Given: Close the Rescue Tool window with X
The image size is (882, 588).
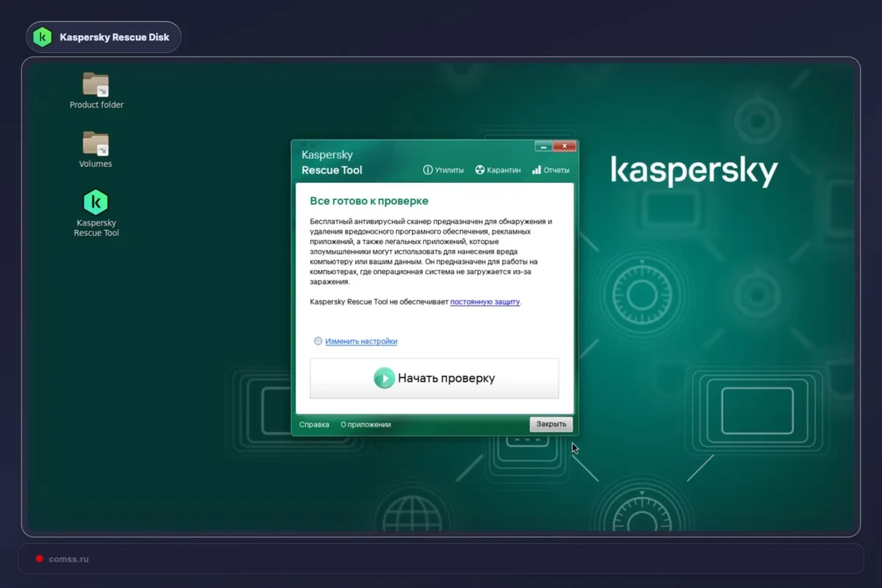Looking at the screenshot, I should tap(564, 146).
